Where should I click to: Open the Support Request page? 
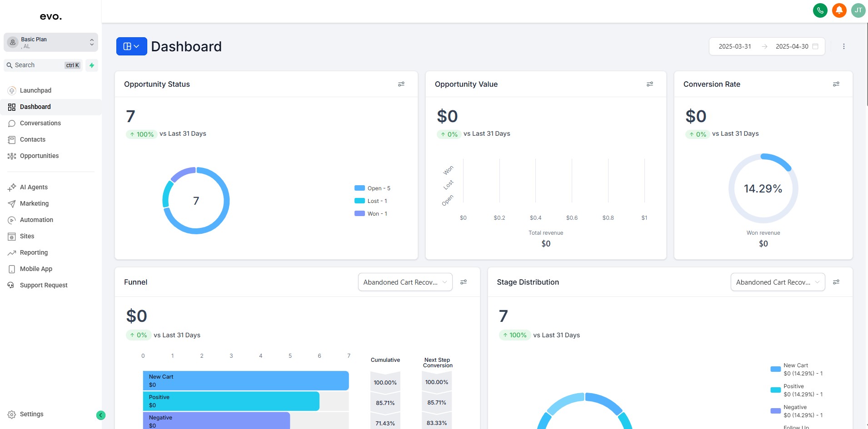[x=43, y=285]
